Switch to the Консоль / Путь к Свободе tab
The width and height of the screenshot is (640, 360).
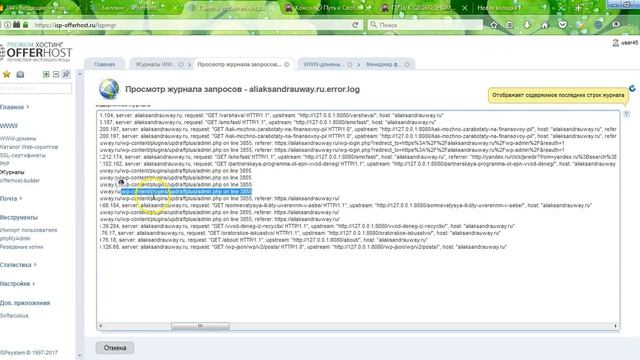pos(327,8)
